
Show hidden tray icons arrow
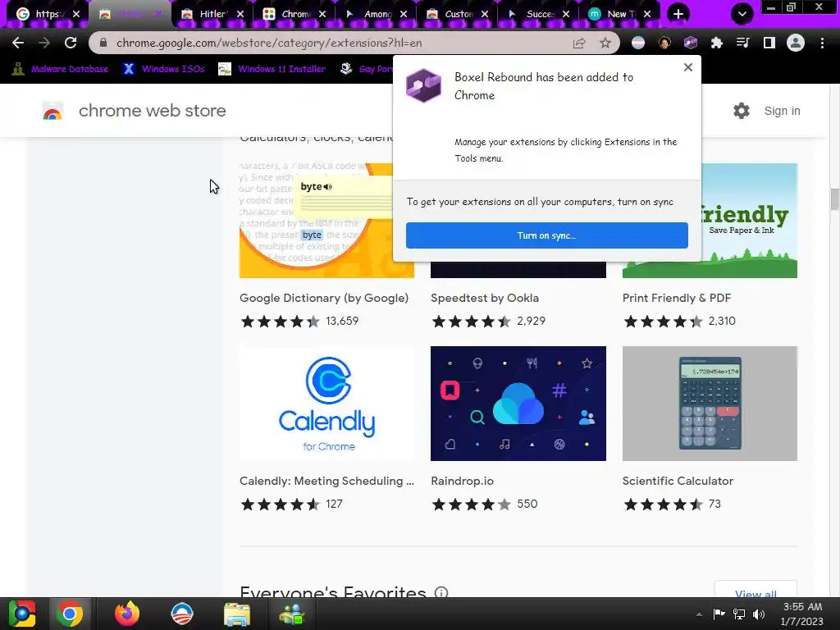coord(699,614)
